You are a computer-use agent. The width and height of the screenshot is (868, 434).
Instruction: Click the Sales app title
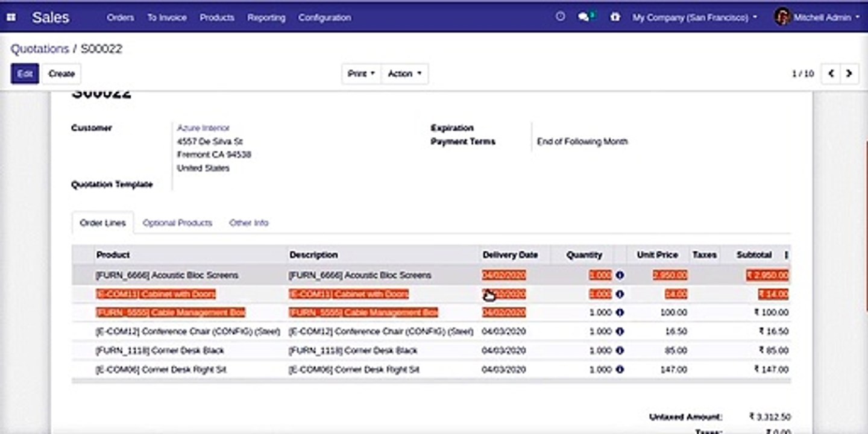(x=51, y=17)
